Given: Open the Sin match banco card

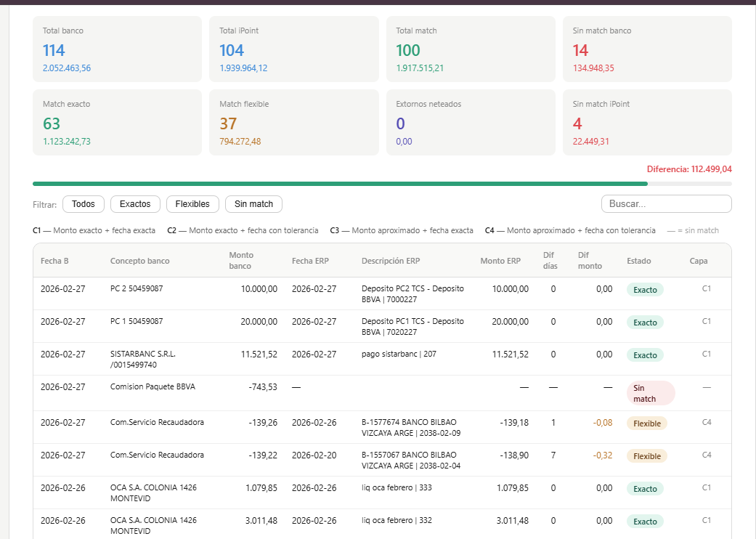Looking at the screenshot, I should 647,49.
